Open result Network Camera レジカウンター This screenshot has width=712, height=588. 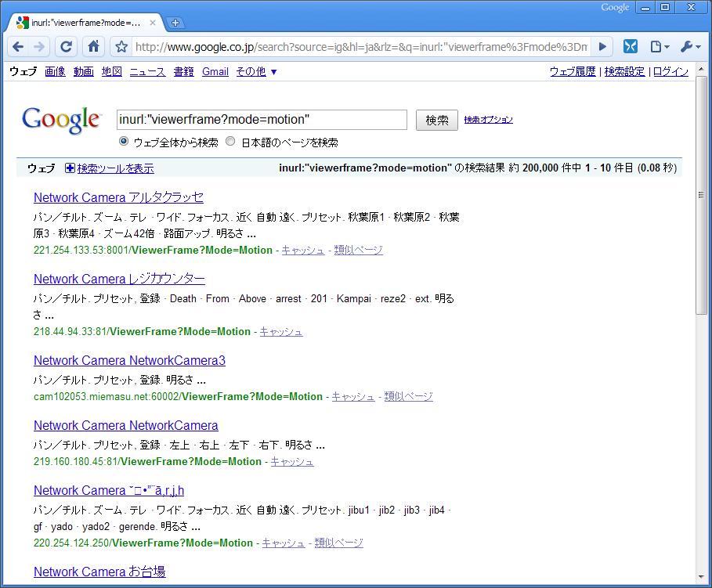(119, 279)
